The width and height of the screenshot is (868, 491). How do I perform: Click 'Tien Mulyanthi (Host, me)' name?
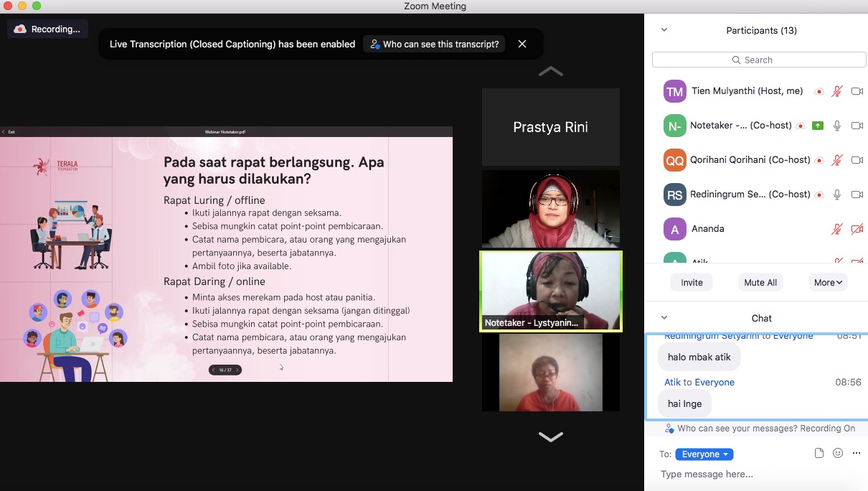[x=747, y=91]
